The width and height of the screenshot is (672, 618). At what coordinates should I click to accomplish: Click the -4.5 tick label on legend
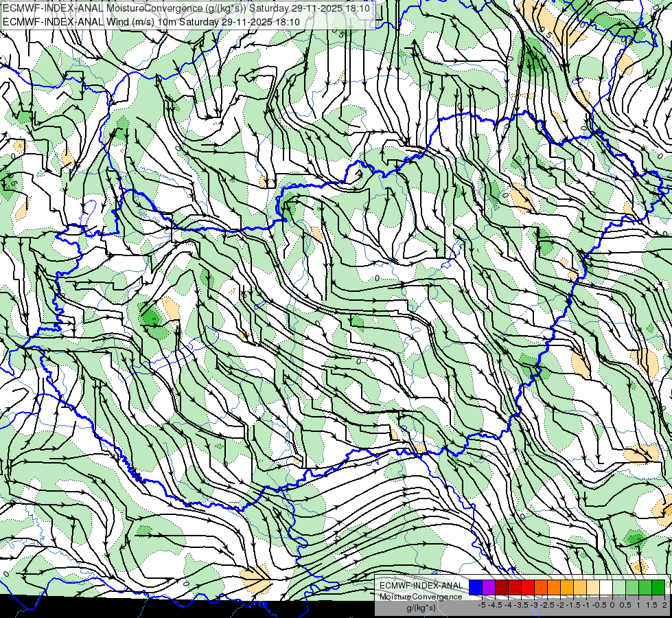click(x=495, y=605)
